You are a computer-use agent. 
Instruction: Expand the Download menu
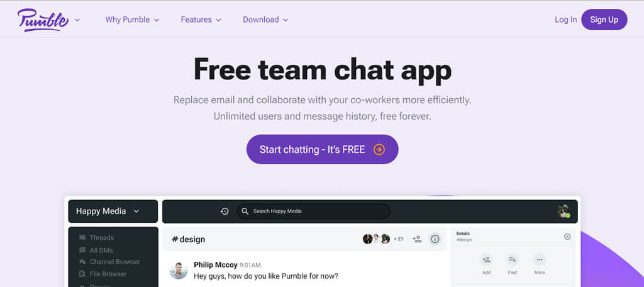coord(265,20)
